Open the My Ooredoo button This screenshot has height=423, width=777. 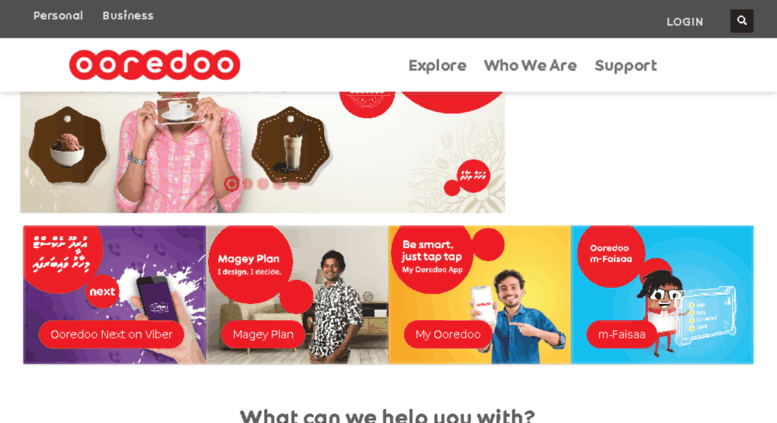[447, 334]
